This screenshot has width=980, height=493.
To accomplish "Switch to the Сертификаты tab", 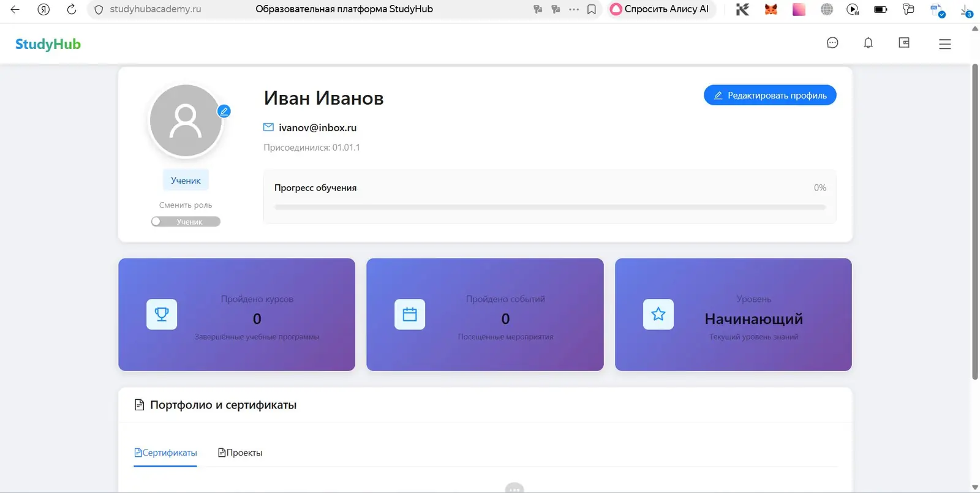I will [x=165, y=453].
